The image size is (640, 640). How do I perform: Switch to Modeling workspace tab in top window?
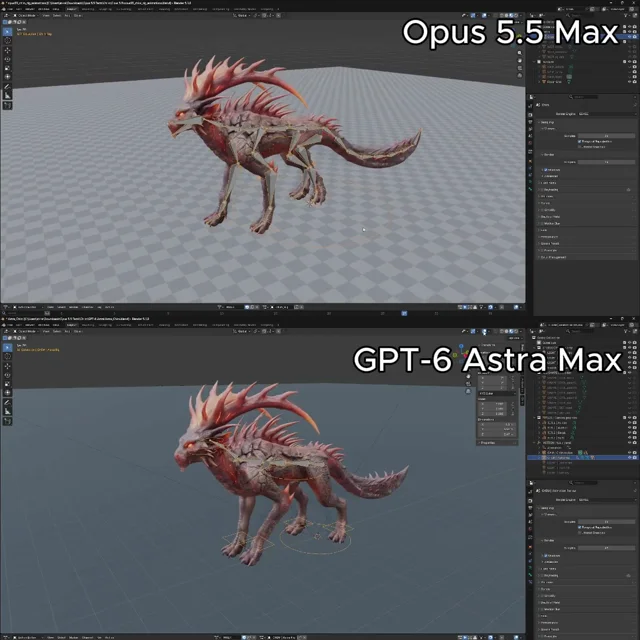(88, 9)
